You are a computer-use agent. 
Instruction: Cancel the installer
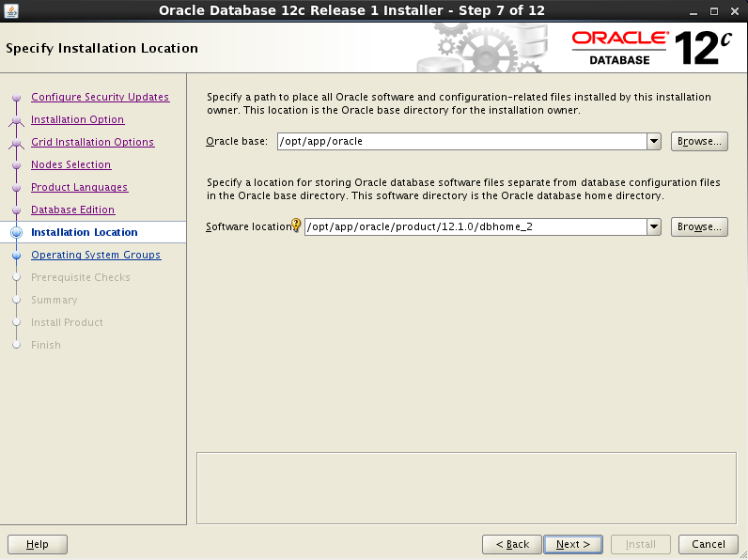[x=709, y=544]
